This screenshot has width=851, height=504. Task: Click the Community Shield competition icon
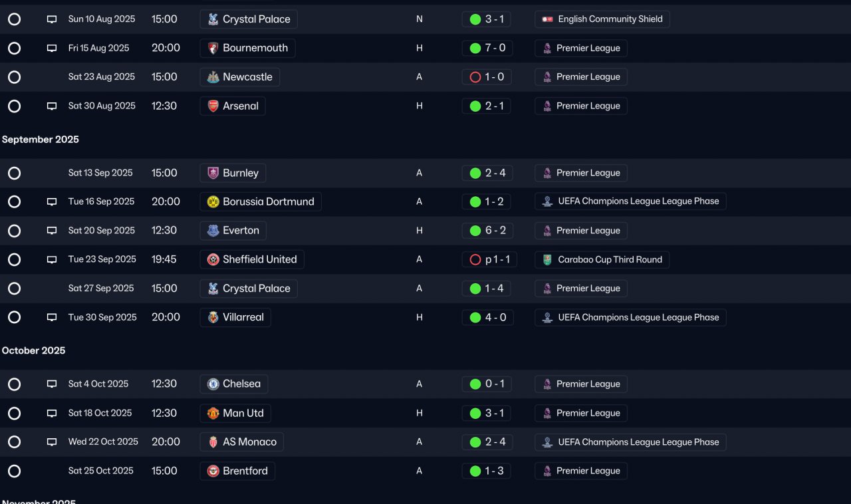tap(547, 19)
